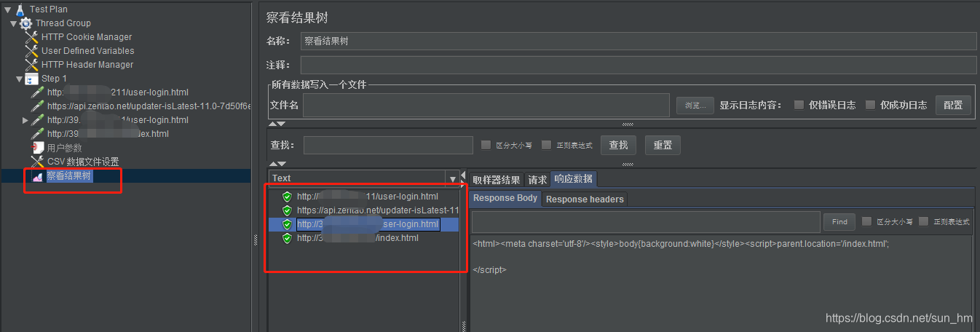Click the HTTP Header Manager icon

click(31, 65)
